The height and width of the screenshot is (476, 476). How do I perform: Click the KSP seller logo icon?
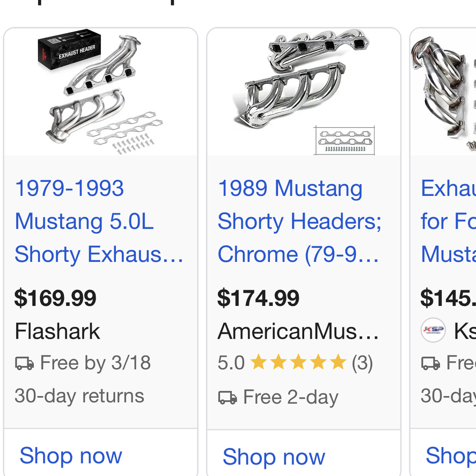point(433,329)
